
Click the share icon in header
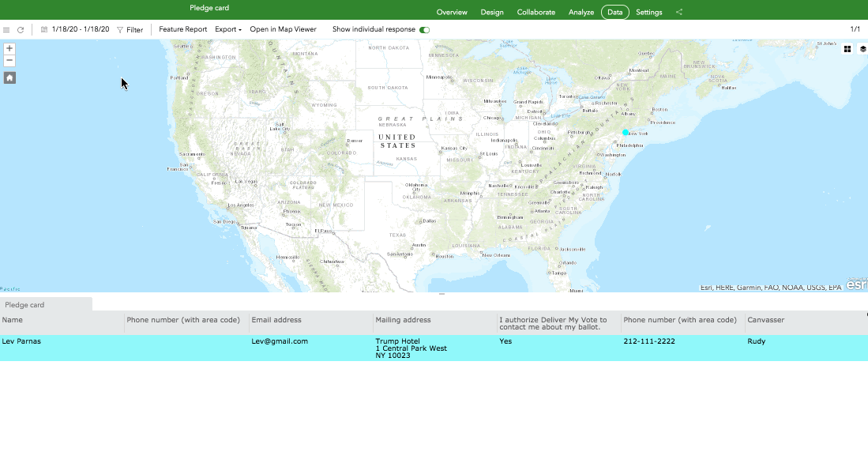[679, 13]
